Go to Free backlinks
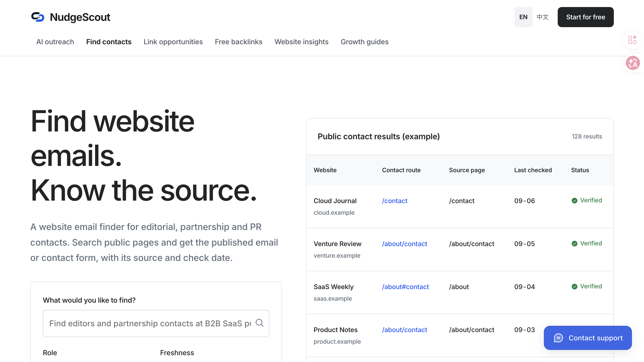 click(238, 42)
